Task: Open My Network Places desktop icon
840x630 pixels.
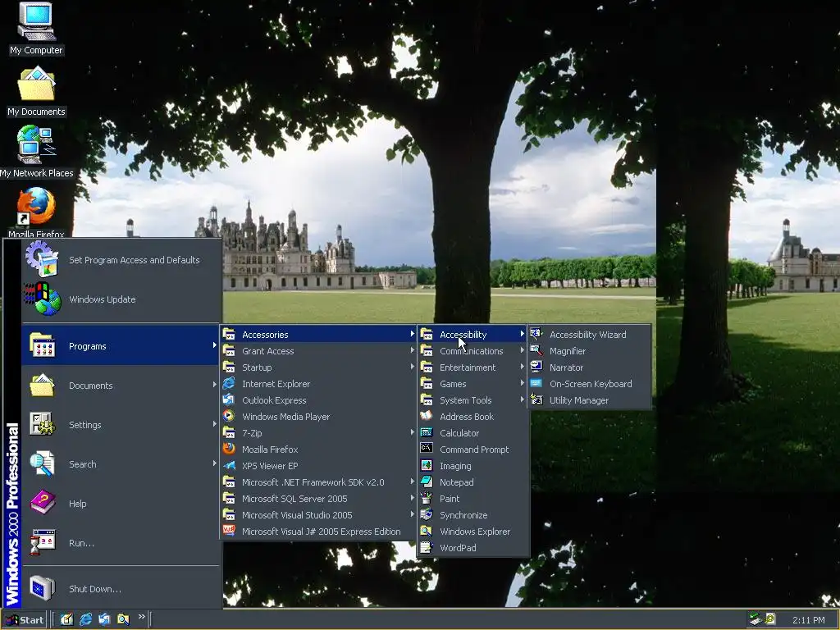Action: 36,152
